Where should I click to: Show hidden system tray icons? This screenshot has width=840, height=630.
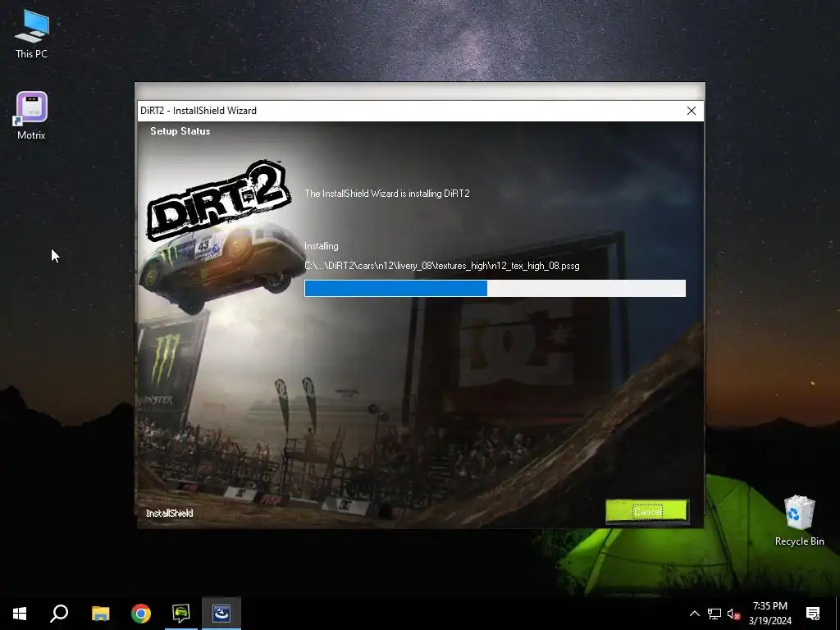pos(694,614)
